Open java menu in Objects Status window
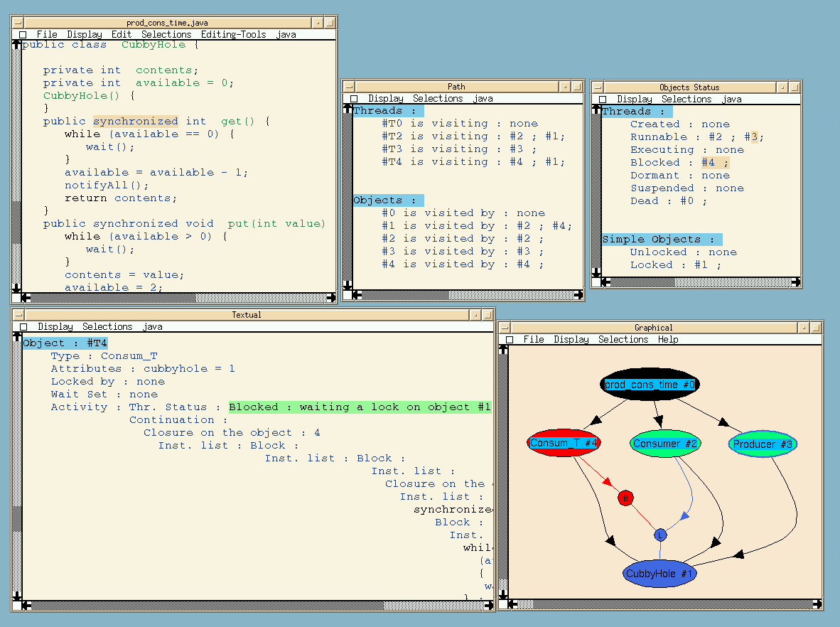 click(x=731, y=99)
